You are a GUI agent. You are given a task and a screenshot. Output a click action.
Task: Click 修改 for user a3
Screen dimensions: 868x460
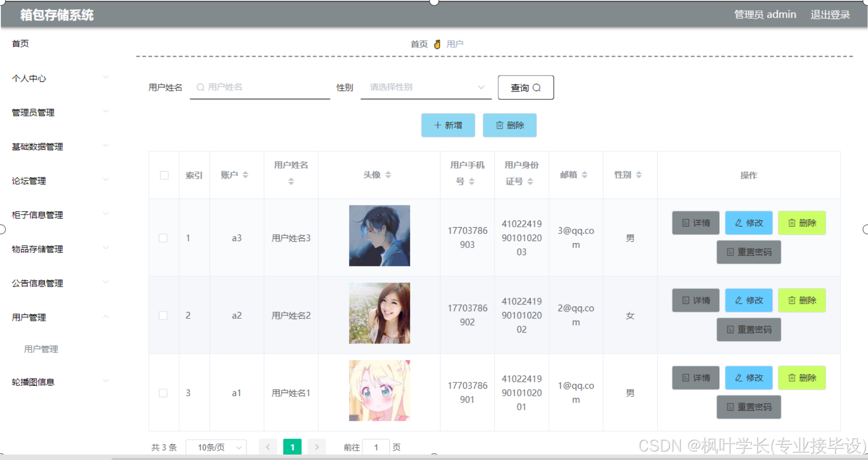[x=749, y=223]
